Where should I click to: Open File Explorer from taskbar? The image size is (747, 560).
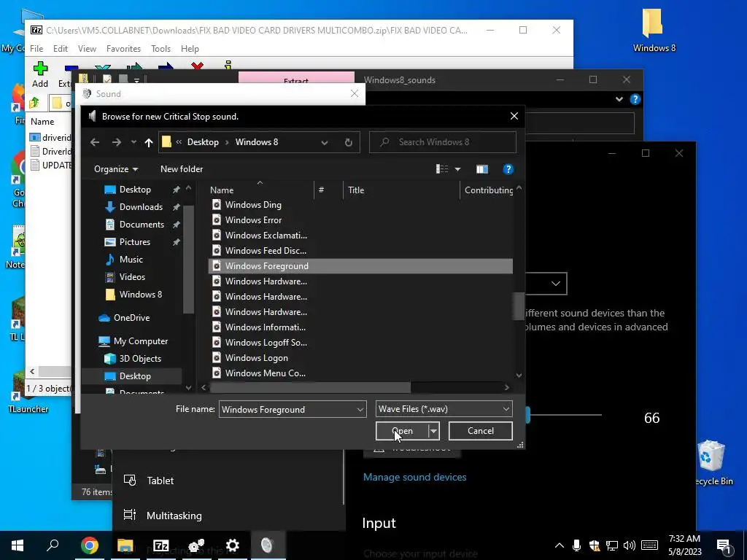click(125, 545)
